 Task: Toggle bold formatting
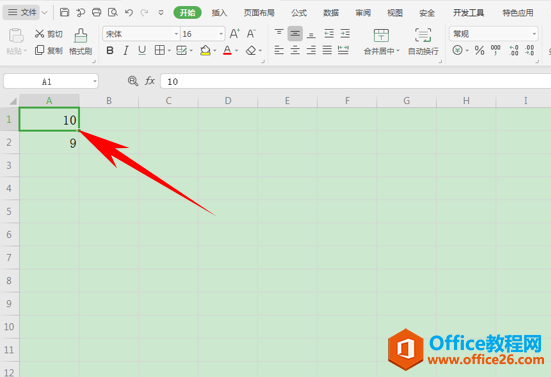110,51
